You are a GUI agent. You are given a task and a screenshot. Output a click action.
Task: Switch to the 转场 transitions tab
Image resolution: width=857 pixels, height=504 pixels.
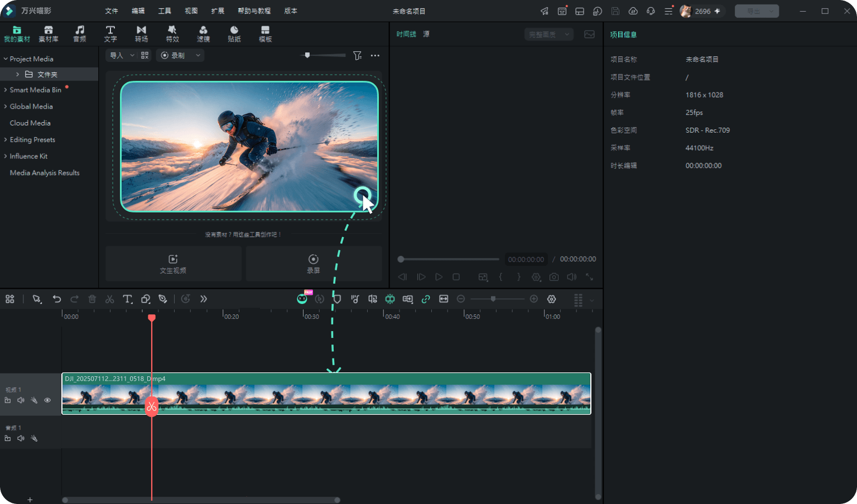click(x=141, y=33)
